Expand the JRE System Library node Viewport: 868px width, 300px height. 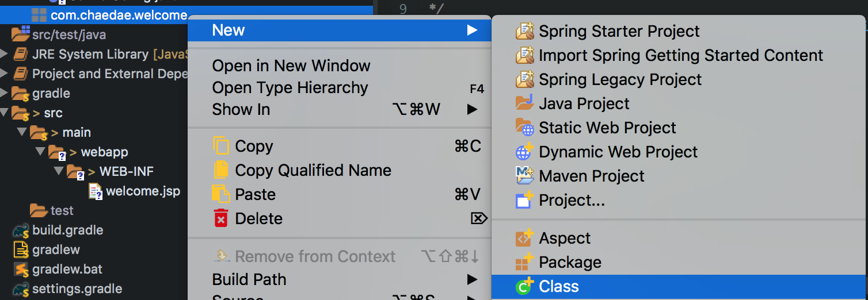(x=5, y=55)
